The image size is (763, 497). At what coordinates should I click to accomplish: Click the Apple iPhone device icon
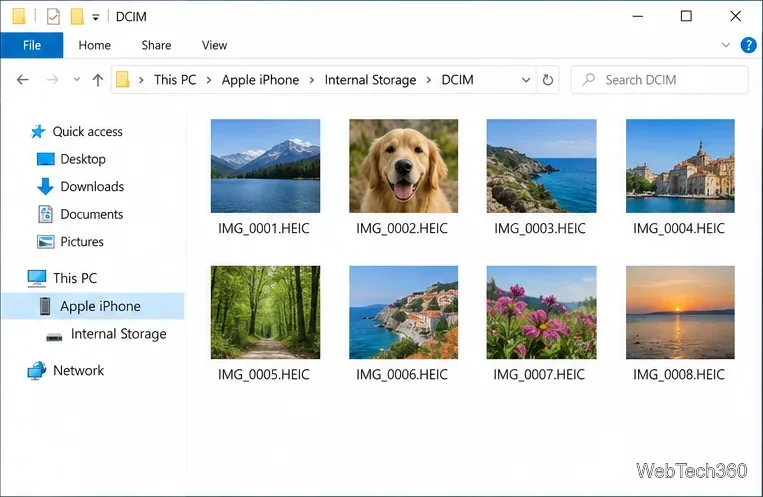pos(45,306)
